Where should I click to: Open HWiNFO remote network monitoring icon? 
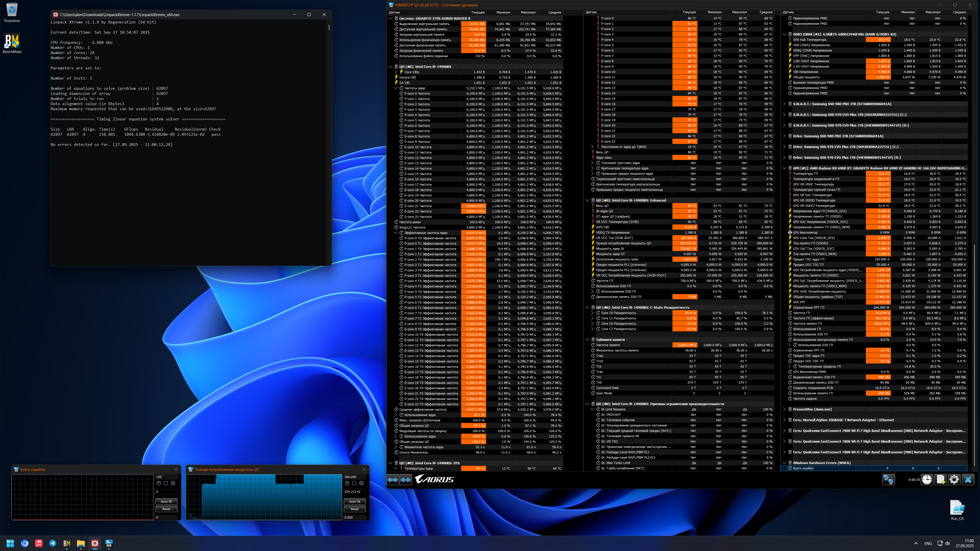tap(888, 480)
